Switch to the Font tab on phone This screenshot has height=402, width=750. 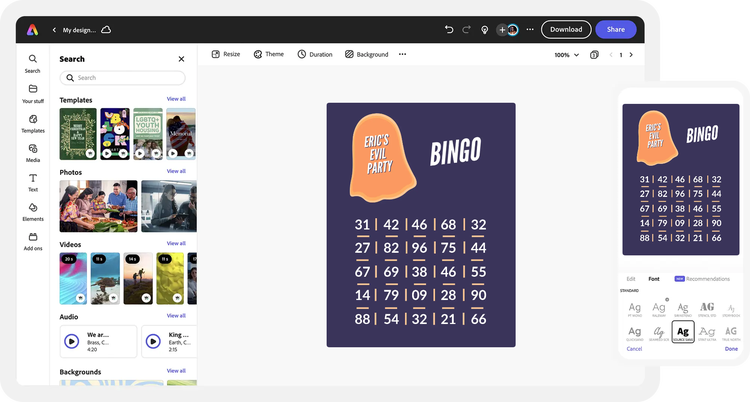click(654, 279)
